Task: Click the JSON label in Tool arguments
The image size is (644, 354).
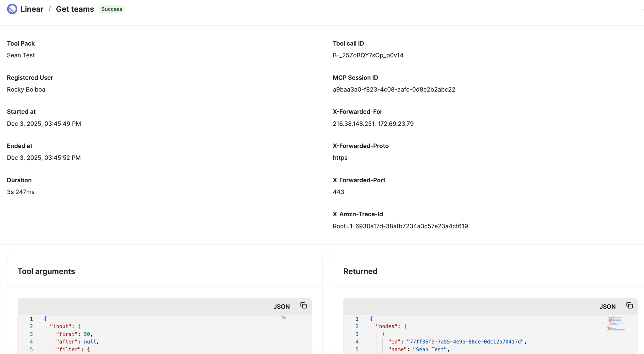Action: click(x=281, y=306)
